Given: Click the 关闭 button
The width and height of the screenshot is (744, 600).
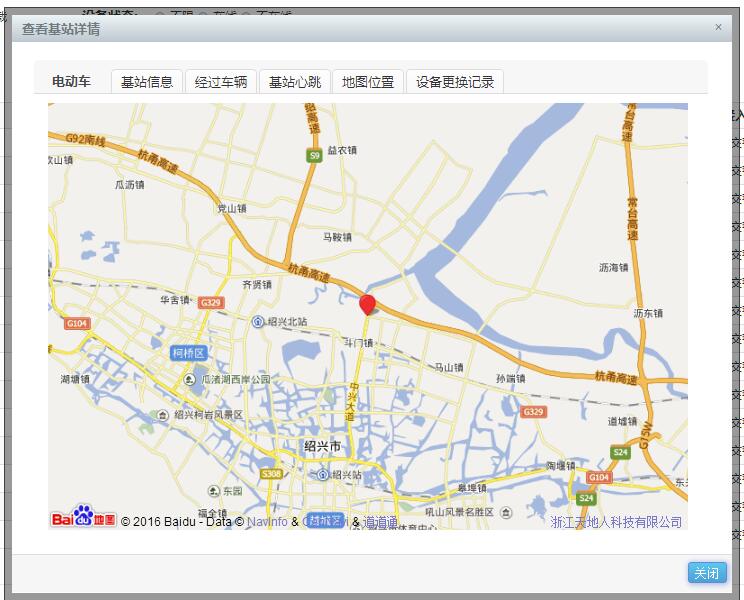Looking at the screenshot, I should [x=707, y=573].
